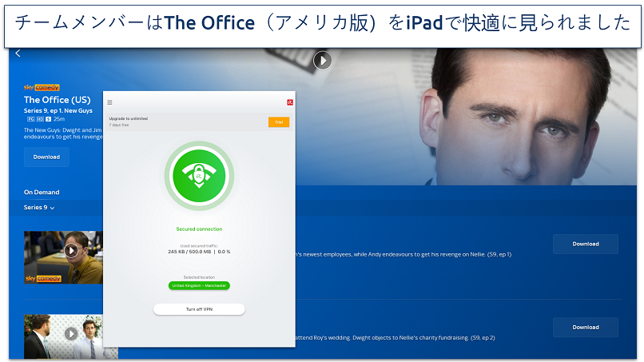Viewport: 644px width, 362px height.
Task: Download The Office Series 9 ep 1
Action: [46, 157]
